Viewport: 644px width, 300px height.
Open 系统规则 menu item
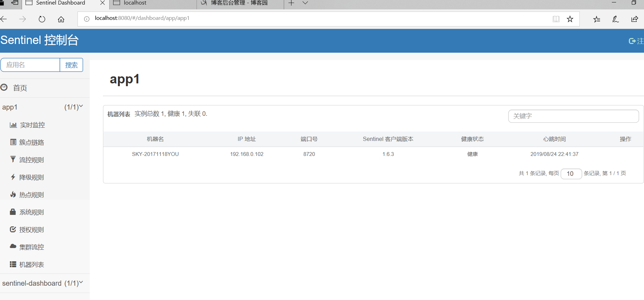32,212
